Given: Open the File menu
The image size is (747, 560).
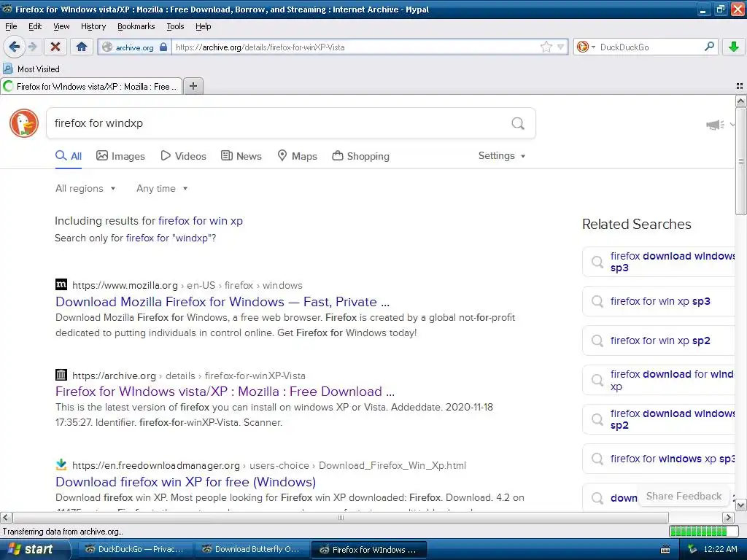Looking at the screenshot, I should [10, 26].
